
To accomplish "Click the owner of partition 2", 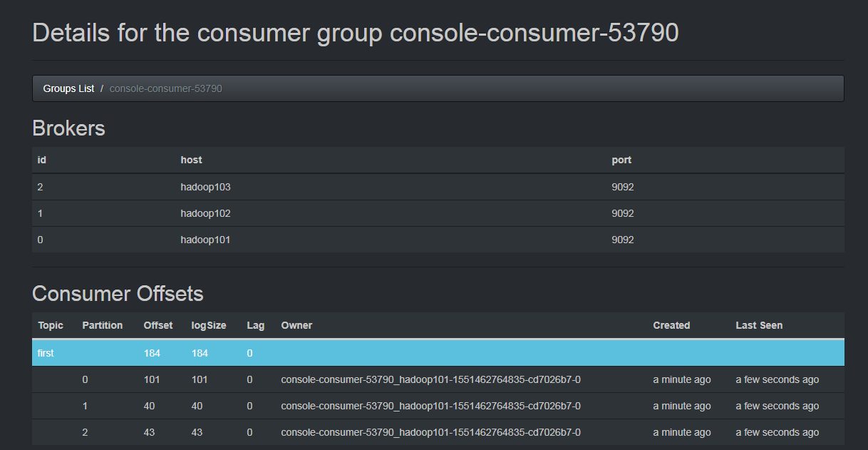I will (x=431, y=432).
